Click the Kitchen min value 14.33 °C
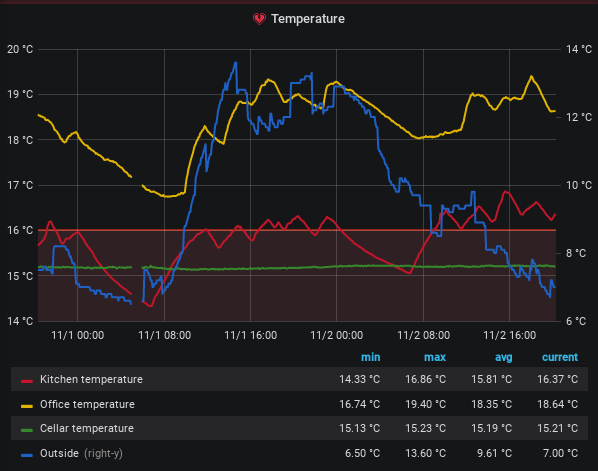 [360, 379]
